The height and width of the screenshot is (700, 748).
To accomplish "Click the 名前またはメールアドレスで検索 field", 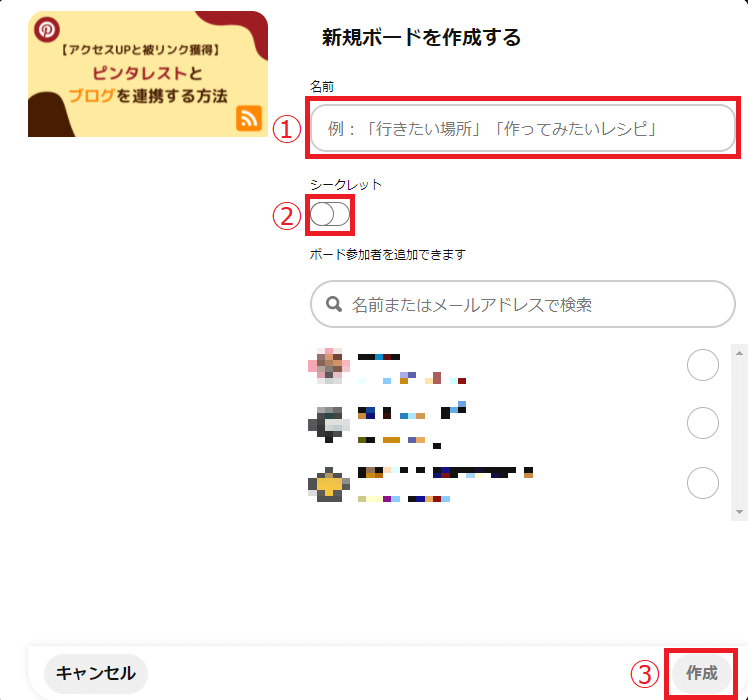I will point(523,304).
